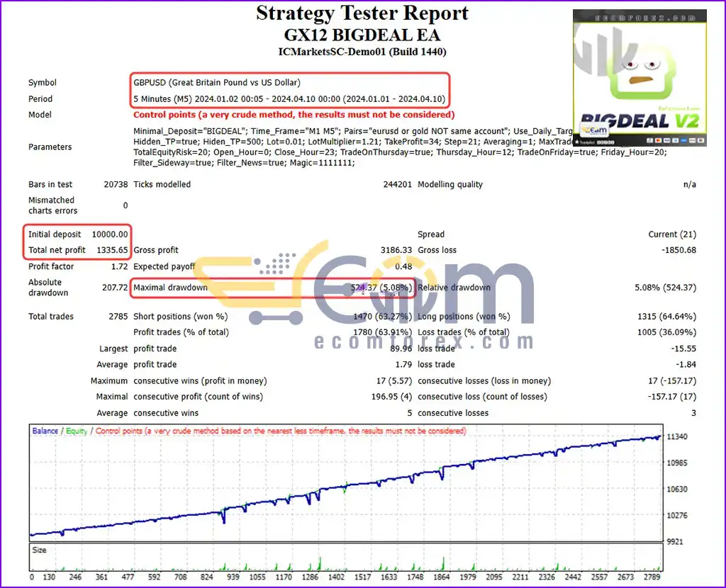
Task: Click the BIGDEAL V2 product thumbnail
Action: [640, 78]
